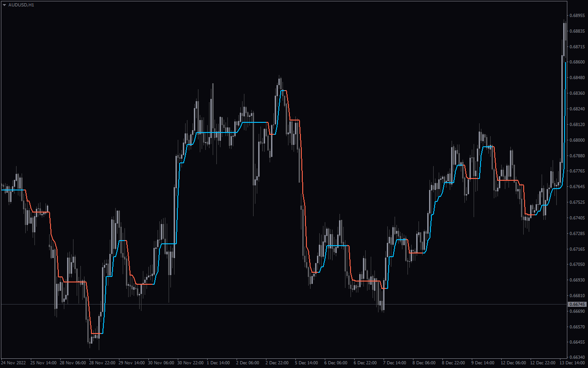The image size is (588, 368).
Task: Click the 8 Dec 06:00 time label
Action: click(x=424, y=363)
